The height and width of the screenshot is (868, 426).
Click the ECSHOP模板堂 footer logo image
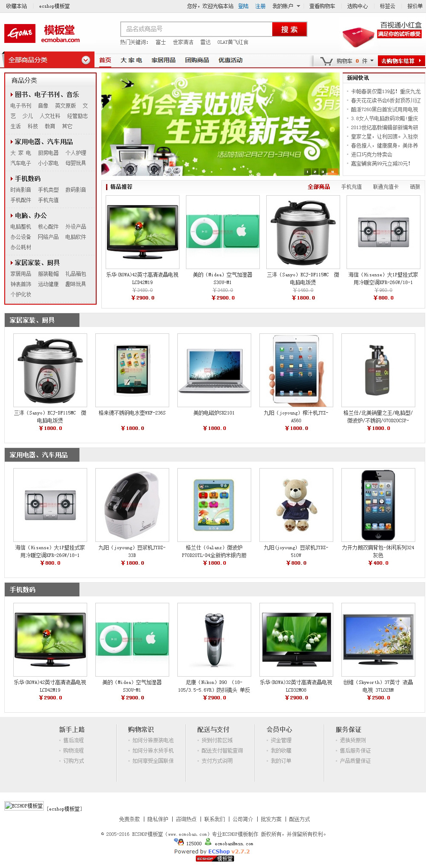click(x=24, y=806)
